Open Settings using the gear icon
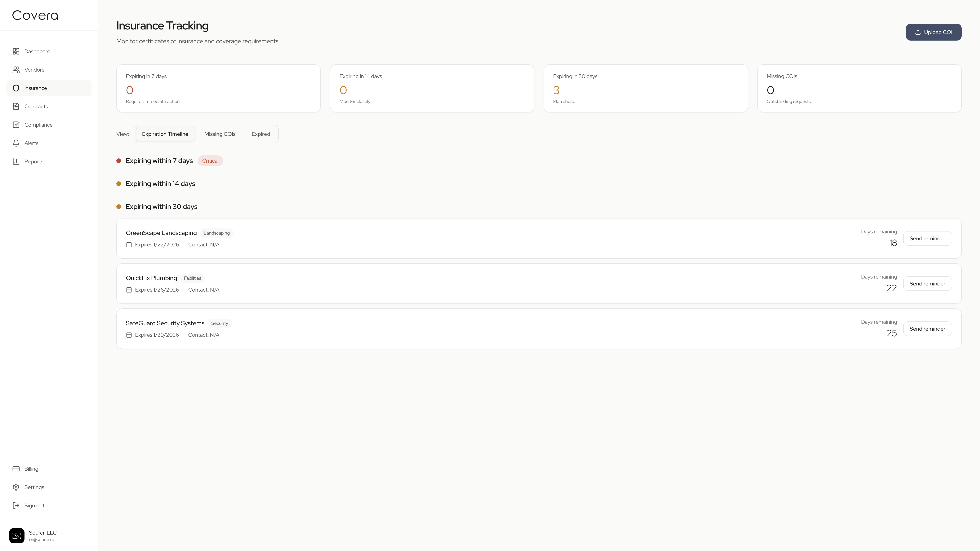Image resolution: width=980 pixels, height=551 pixels. (x=16, y=487)
